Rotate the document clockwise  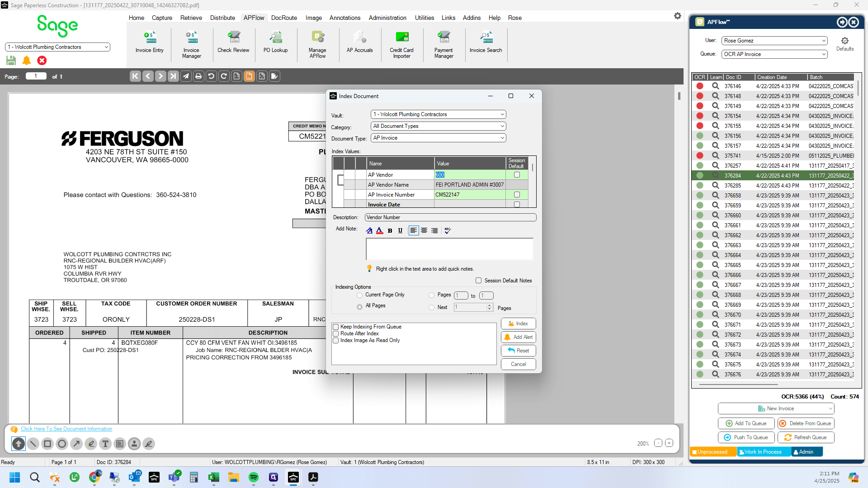tap(224, 76)
